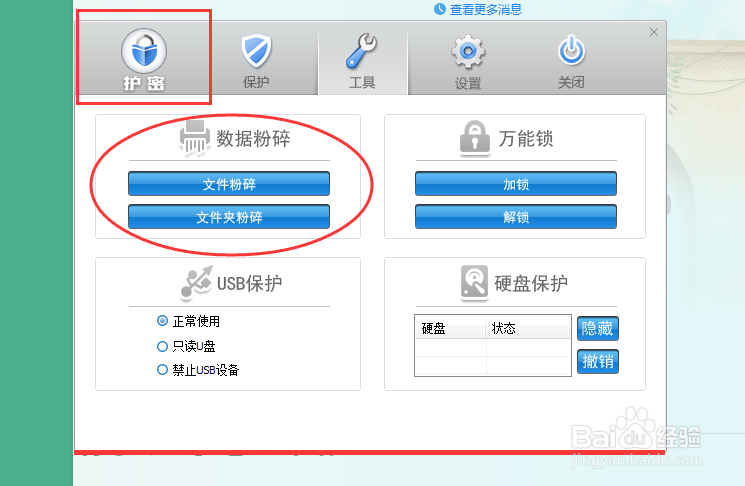Click the 文件夹粉碎 button

pos(229,217)
